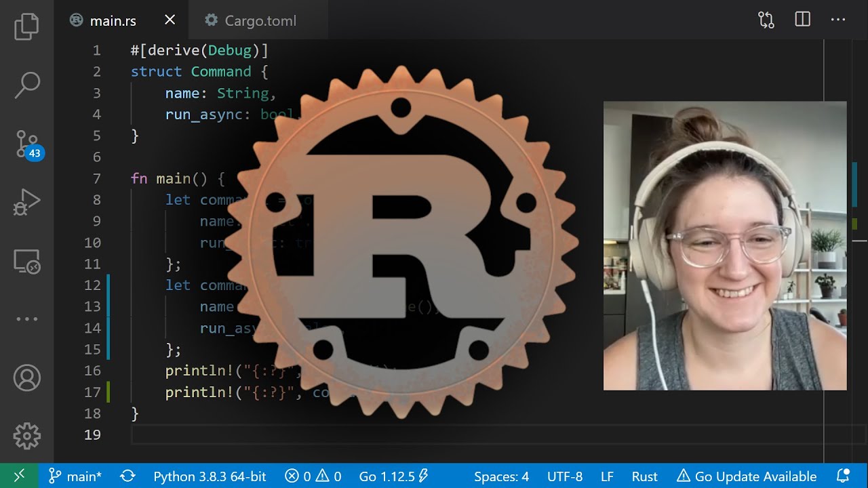Image resolution: width=868 pixels, height=488 pixels.
Task: Open More Actions ellipsis in editor toolbar
Action: [839, 20]
